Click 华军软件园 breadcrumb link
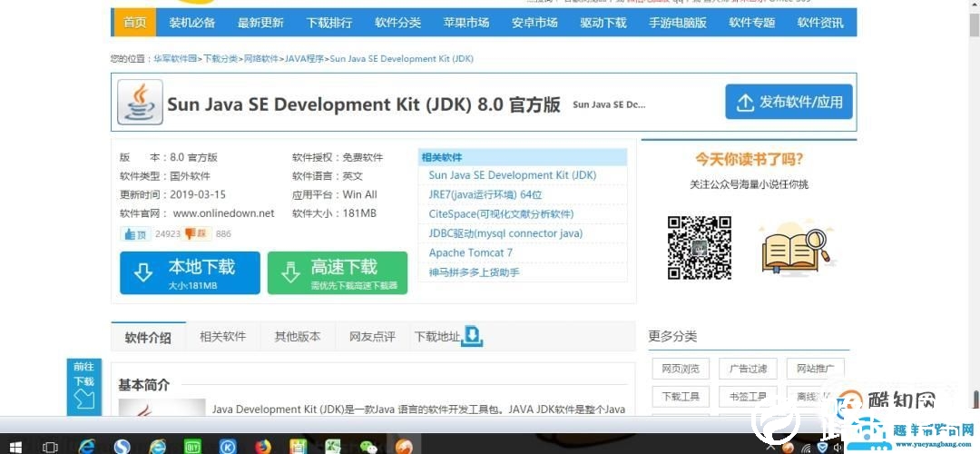 point(175,59)
